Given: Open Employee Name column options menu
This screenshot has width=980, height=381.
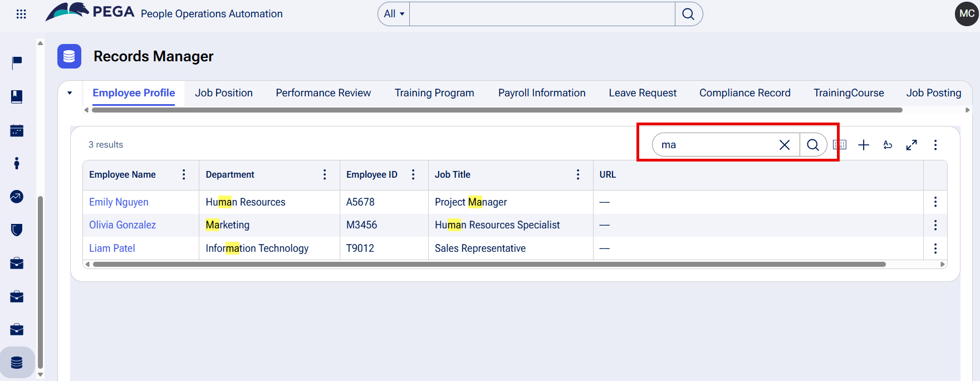Looking at the screenshot, I should pos(184,174).
